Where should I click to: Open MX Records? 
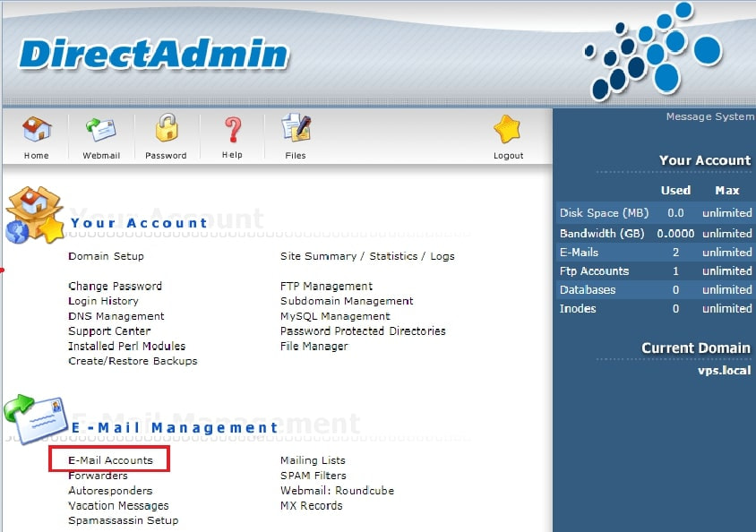click(x=312, y=505)
